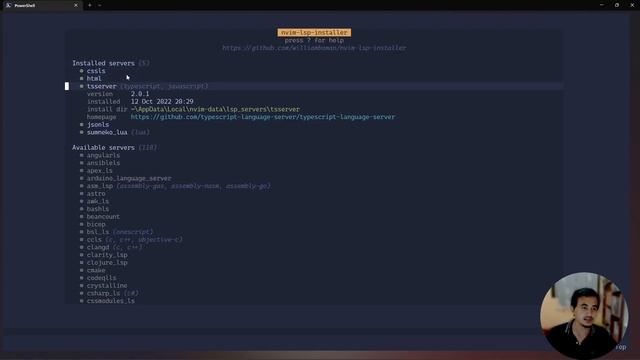Select ansiblels in available servers
Screen dimensions: 640x360
(103, 163)
